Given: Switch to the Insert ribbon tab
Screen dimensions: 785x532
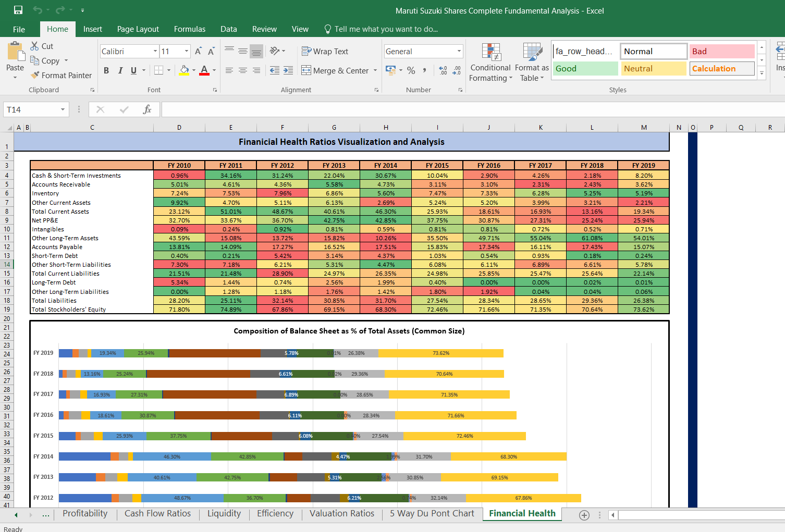Looking at the screenshot, I should coord(93,29).
